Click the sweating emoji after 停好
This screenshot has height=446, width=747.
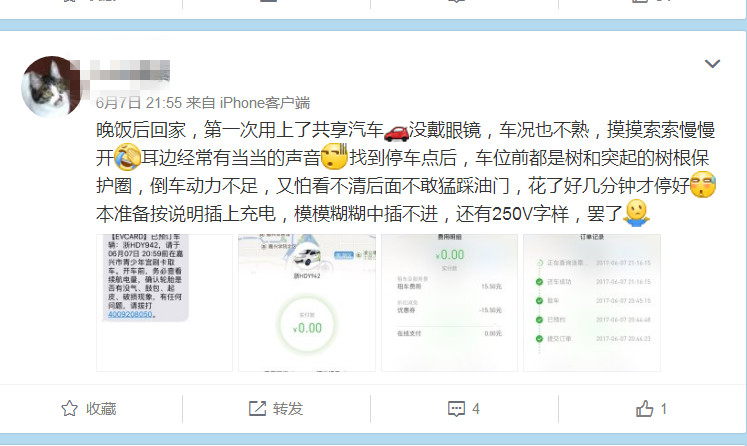coord(703,184)
